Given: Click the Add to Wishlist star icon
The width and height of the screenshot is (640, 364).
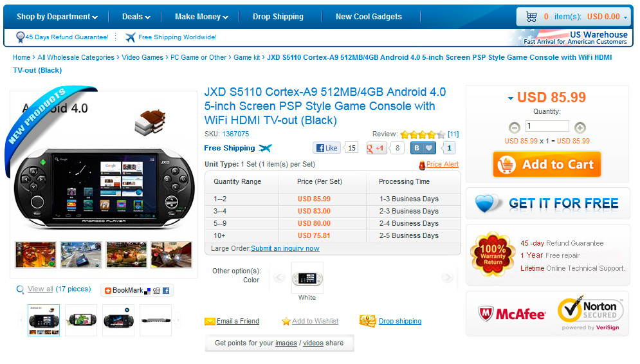Looking at the screenshot, I should tap(286, 322).
